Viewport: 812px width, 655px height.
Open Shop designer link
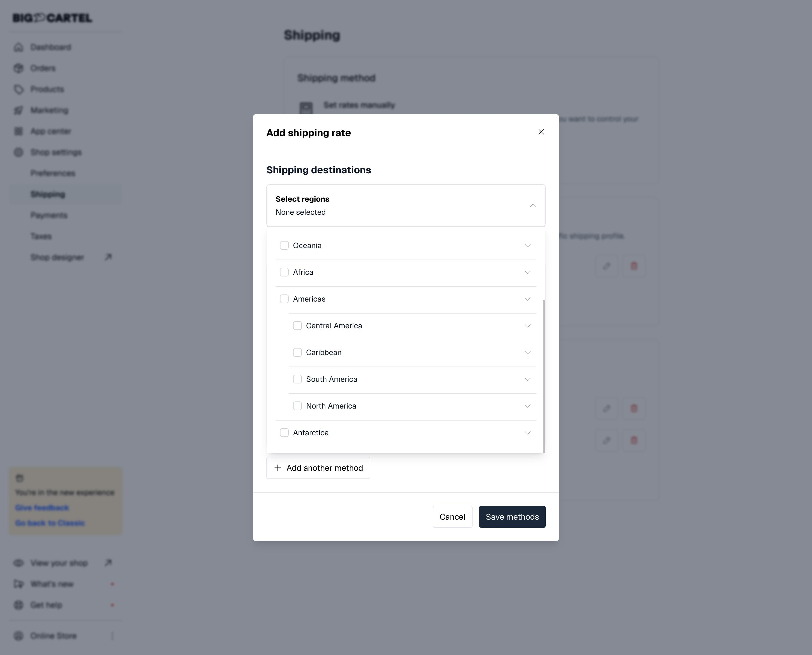click(x=57, y=257)
